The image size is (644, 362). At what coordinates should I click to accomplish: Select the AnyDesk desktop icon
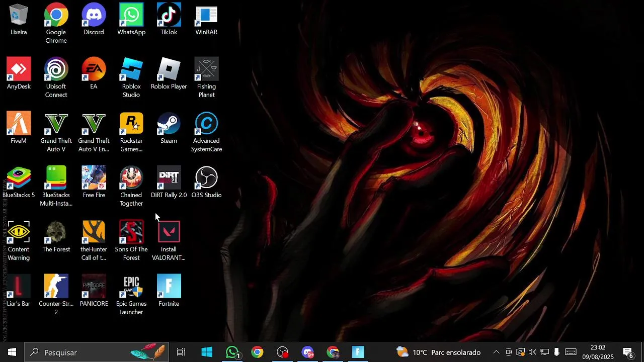pyautogui.click(x=19, y=74)
